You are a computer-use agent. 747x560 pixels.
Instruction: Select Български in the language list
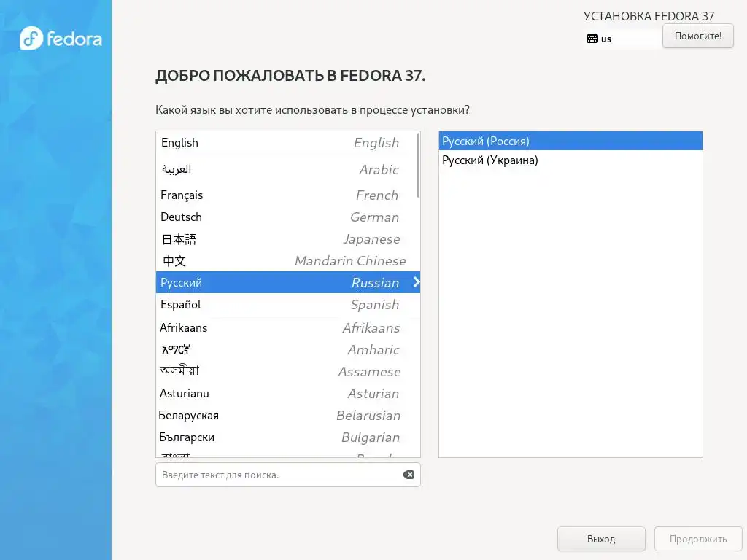pos(286,437)
